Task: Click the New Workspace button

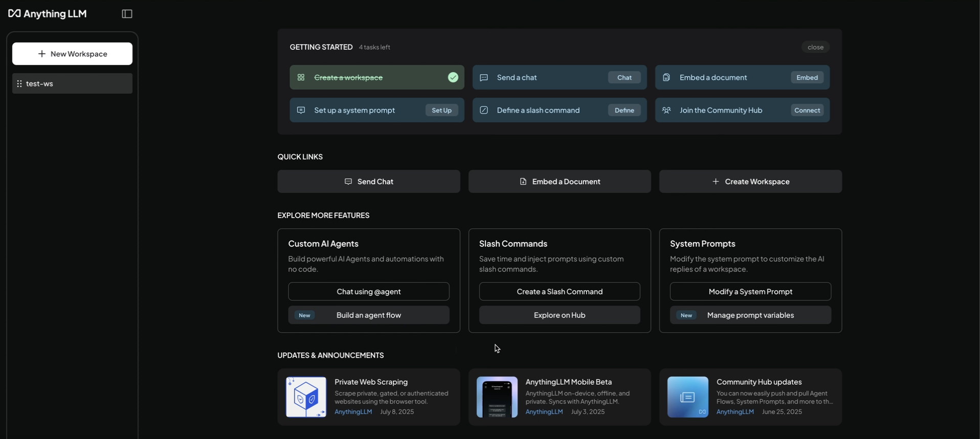Action: tap(72, 54)
